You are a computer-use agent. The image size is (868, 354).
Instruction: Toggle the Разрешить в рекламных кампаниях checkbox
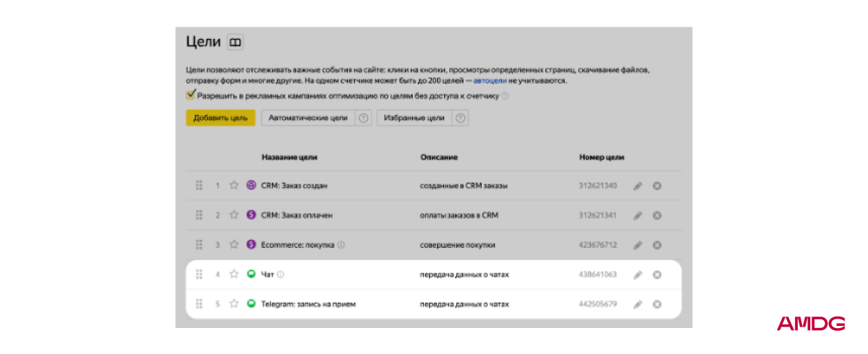191,95
